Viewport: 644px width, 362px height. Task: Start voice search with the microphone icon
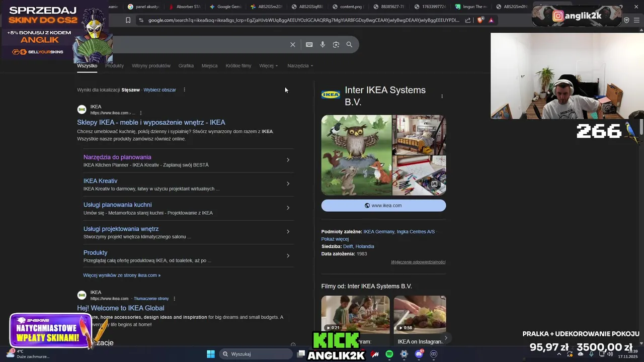pyautogui.click(x=323, y=45)
